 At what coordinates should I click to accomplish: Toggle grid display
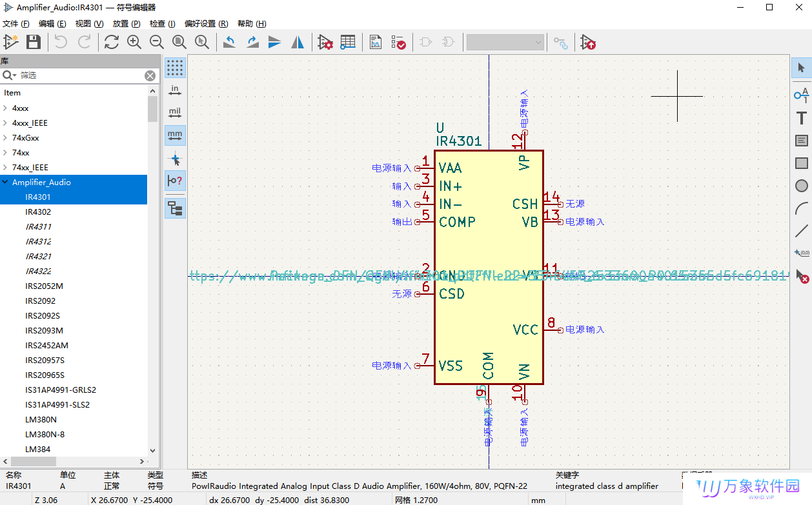[175, 67]
